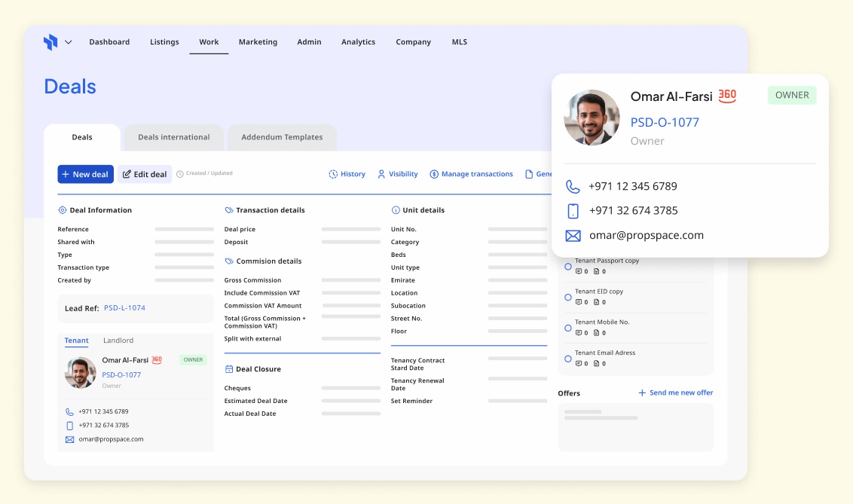This screenshot has width=853, height=504.
Task: Click the 360 badge in the popup card
Action: point(727,96)
